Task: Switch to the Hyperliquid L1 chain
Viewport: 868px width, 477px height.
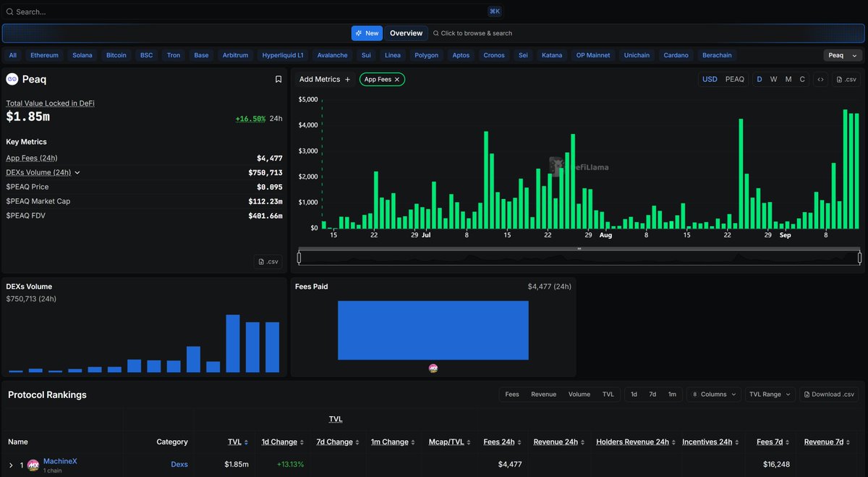Action: (284, 55)
